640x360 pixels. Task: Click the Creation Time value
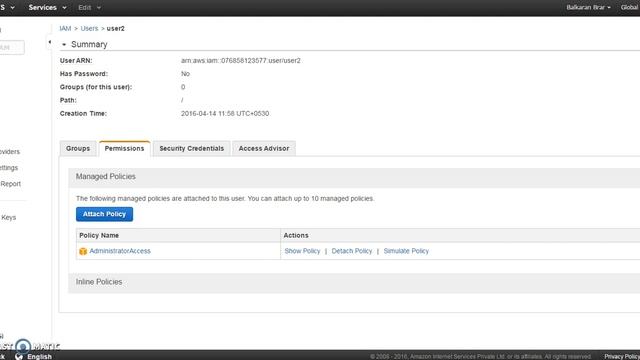pos(225,113)
